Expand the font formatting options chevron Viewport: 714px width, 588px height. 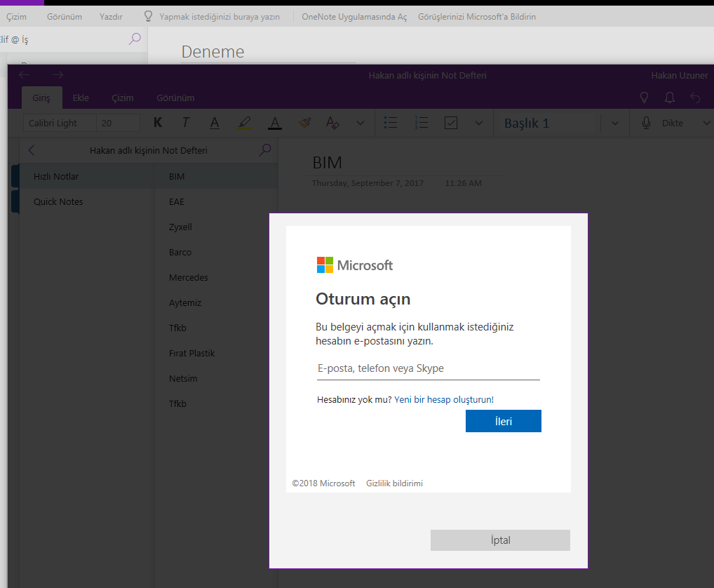click(361, 123)
